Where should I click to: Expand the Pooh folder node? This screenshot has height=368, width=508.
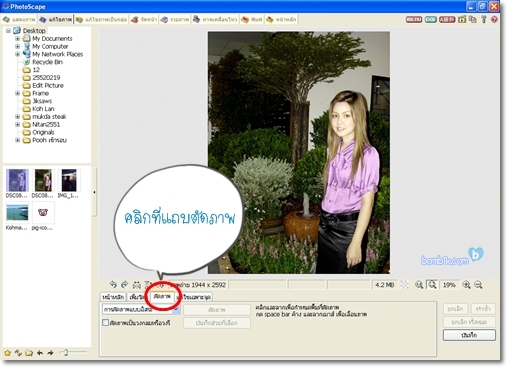[18, 140]
